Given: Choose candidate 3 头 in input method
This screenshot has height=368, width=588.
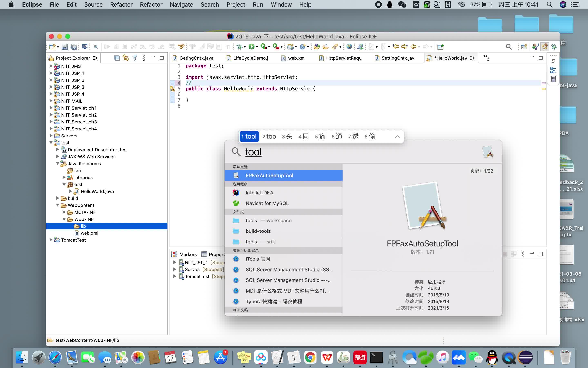Looking at the screenshot, I should pyautogui.click(x=287, y=137).
